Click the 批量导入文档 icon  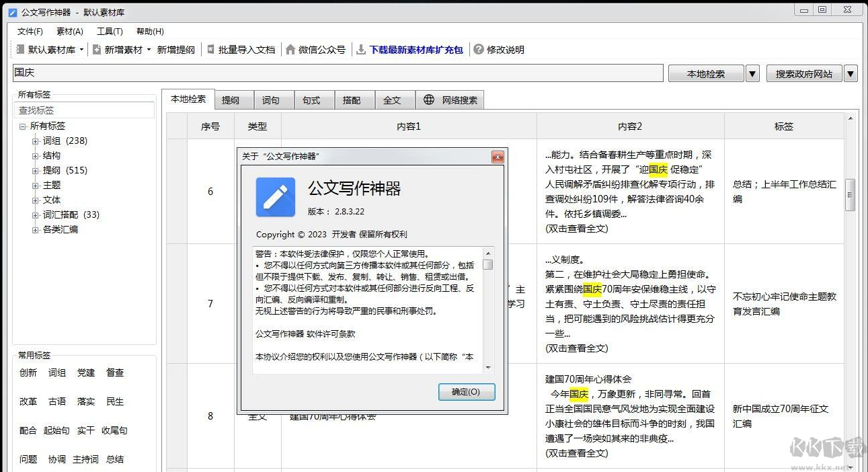[x=211, y=50]
